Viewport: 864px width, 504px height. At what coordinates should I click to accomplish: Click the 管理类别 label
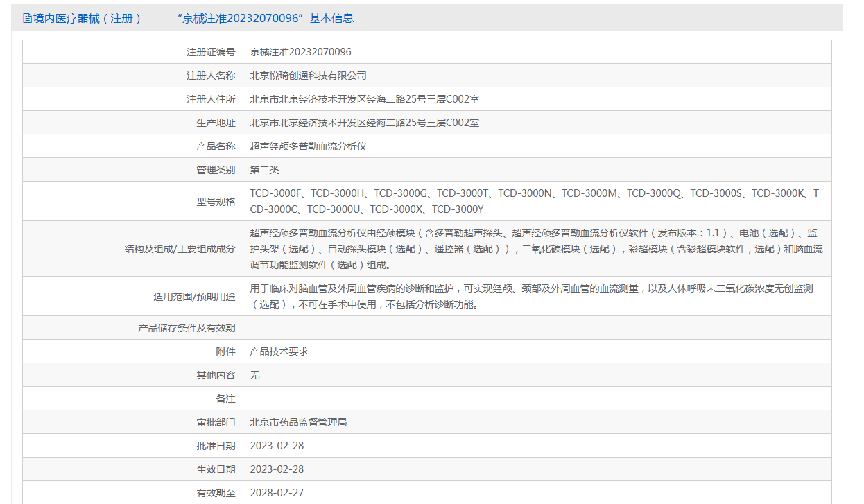(x=216, y=170)
